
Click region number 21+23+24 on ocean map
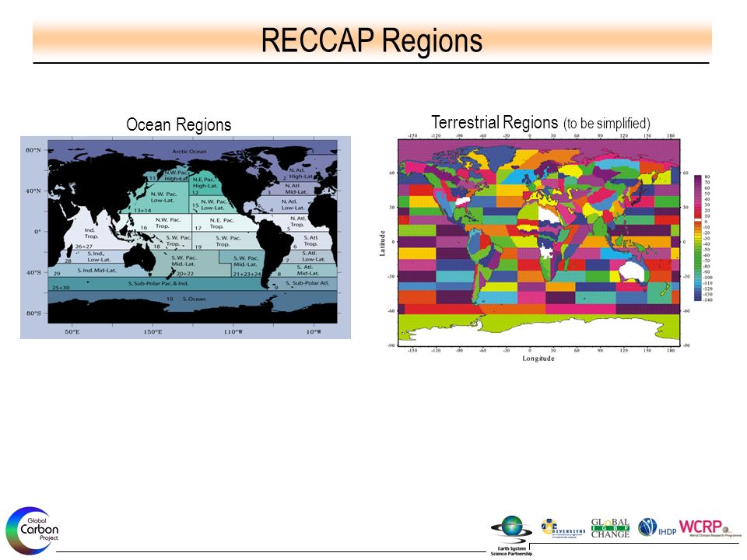(247, 275)
